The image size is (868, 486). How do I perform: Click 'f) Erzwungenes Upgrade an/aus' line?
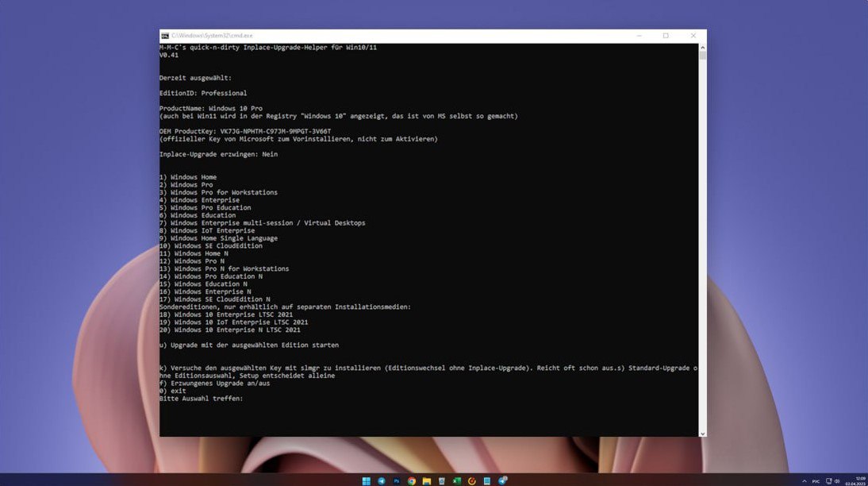(215, 384)
